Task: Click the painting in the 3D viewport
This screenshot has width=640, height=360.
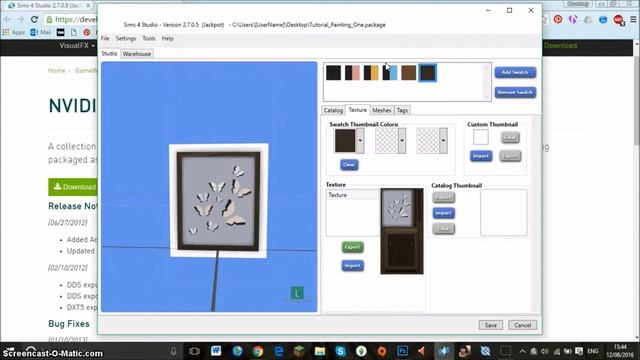Action: 219,201
